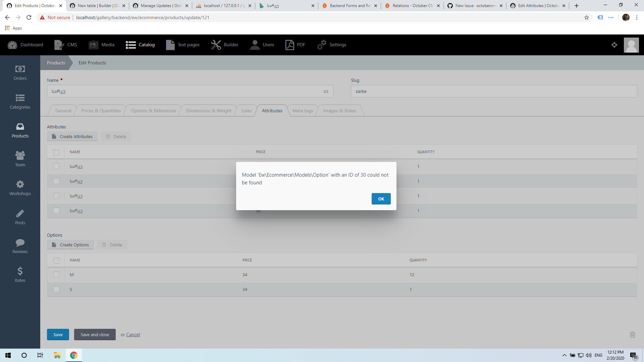Open the Workshops sidebar icon
The height and width of the screenshot is (362, 644).
point(20,186)
